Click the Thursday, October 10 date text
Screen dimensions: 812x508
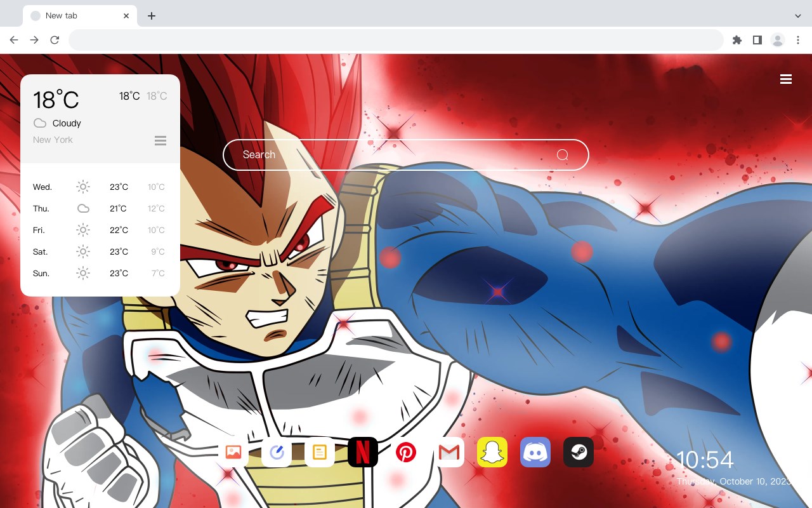[x=735, y=481]
